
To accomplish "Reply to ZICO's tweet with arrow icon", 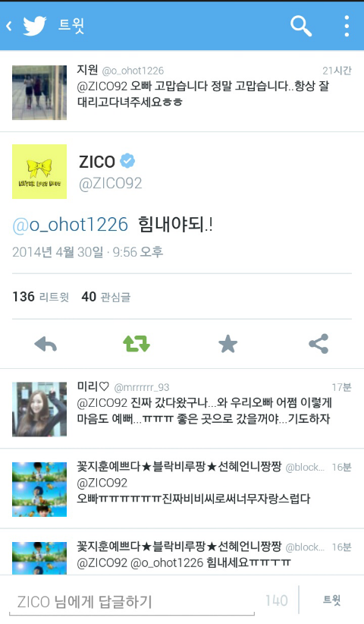I will 45,344.
